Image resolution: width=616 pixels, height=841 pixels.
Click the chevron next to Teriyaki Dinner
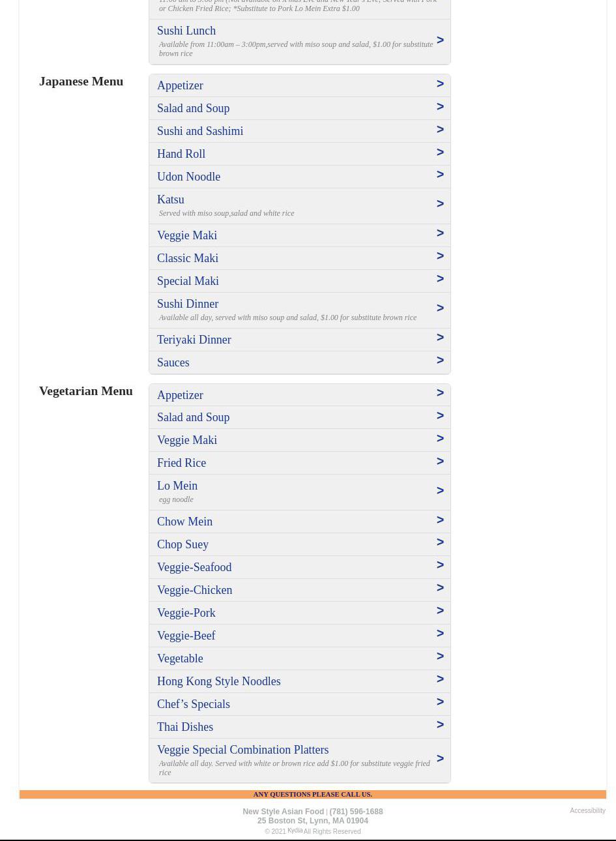(440, 338)
